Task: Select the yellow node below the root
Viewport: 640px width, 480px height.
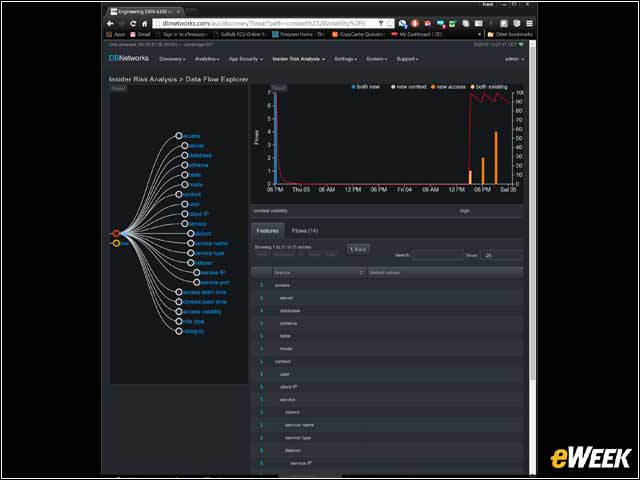Action: (x=116, y=243)
